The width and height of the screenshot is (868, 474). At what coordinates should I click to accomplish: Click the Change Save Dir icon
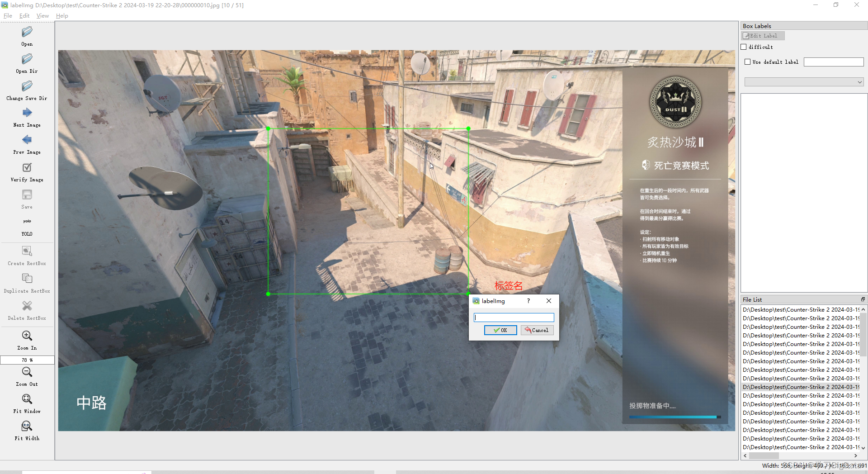coord(27,86)
